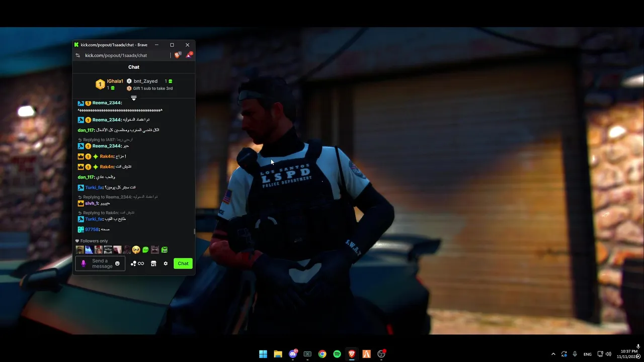This screenshot has width=644, height=362.
Task: Open the shop storefront icon
Action: [x=153, y=263]
